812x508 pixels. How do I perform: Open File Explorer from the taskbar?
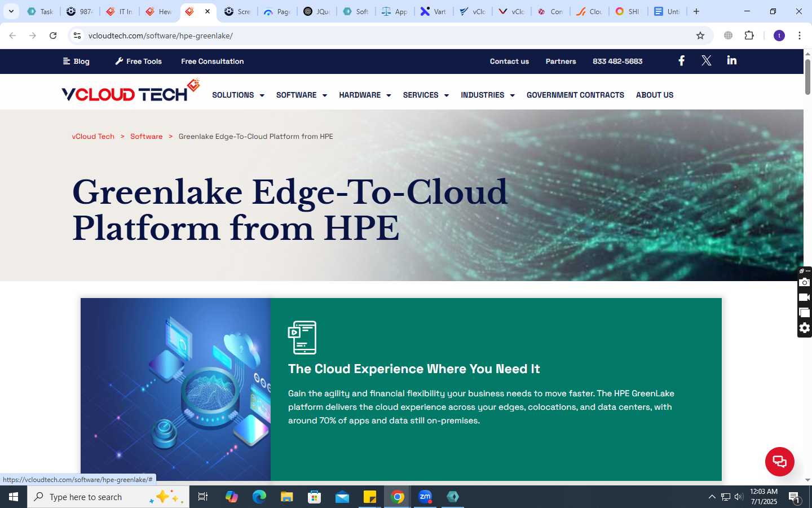[x=286, y=497]
